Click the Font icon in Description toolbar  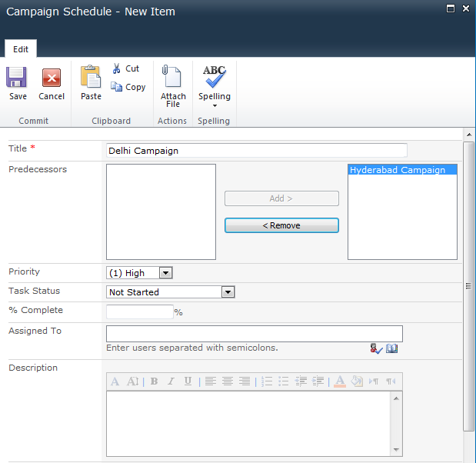115,381
